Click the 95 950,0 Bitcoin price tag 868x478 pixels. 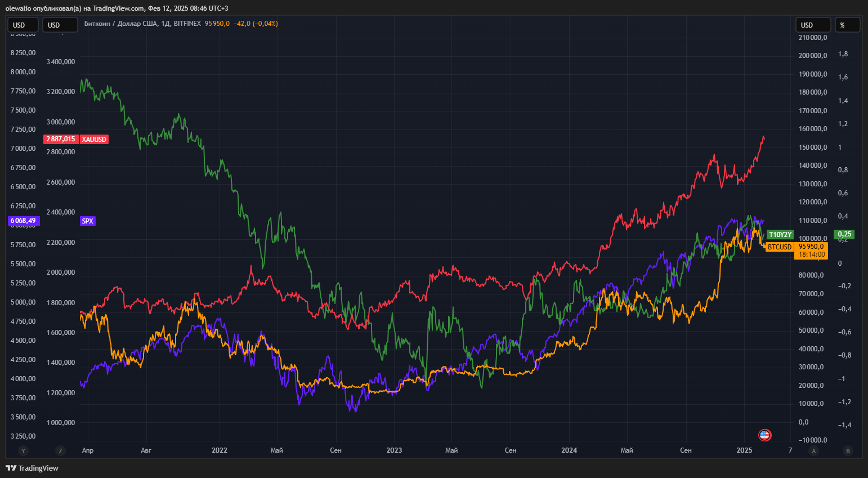tap(811, 247)
